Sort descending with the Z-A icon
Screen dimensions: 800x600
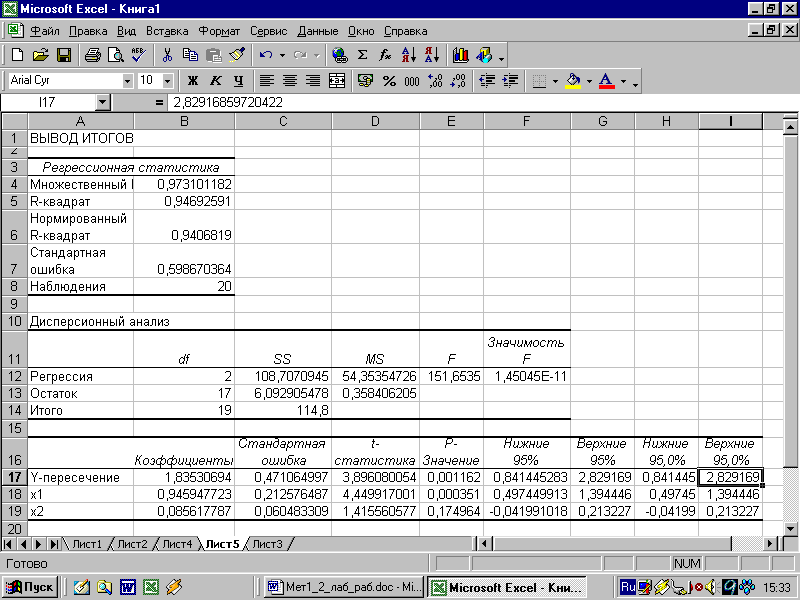tap(432, 55)
